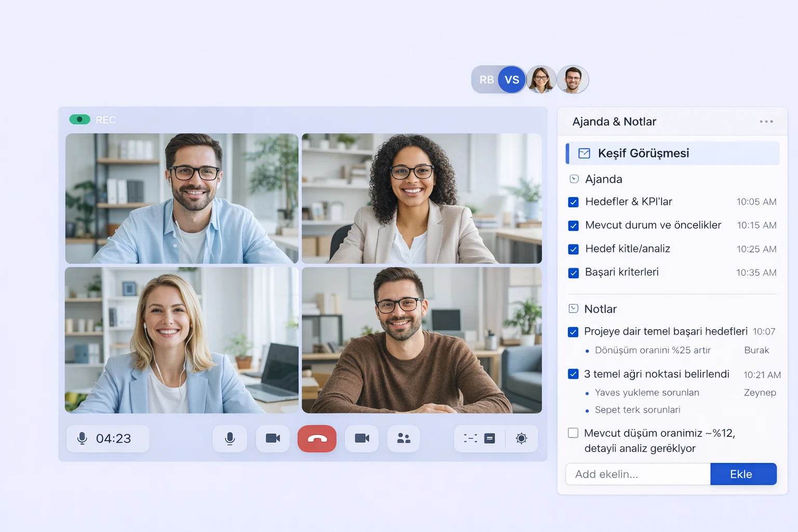Viewport: 798px width, 532px height.
Task: Toggle the green REC recording switch
Action: [80, 119]
